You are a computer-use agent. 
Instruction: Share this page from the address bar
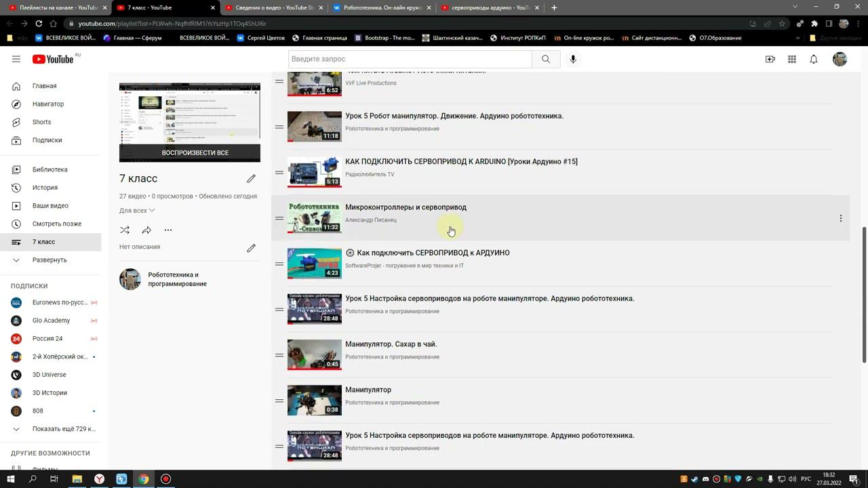point(768,24)
